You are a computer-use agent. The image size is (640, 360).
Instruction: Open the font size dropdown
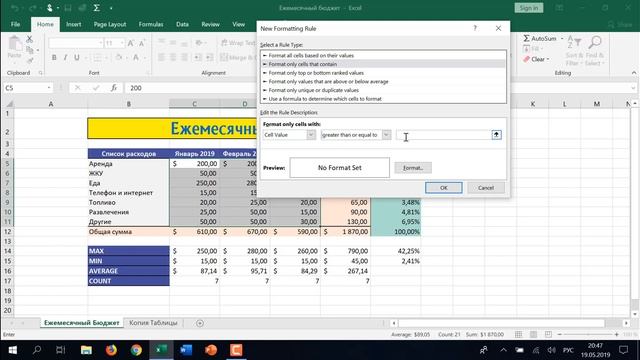tap(122, 43)
